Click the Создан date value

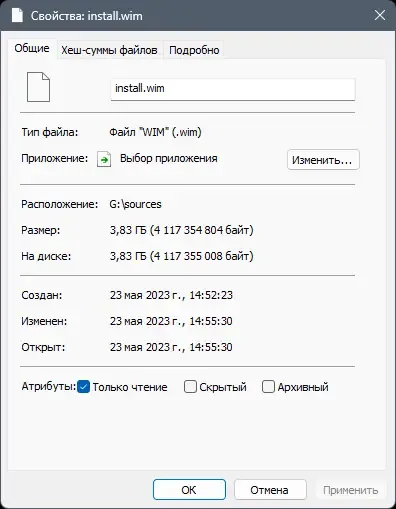(x=171, y=295)
